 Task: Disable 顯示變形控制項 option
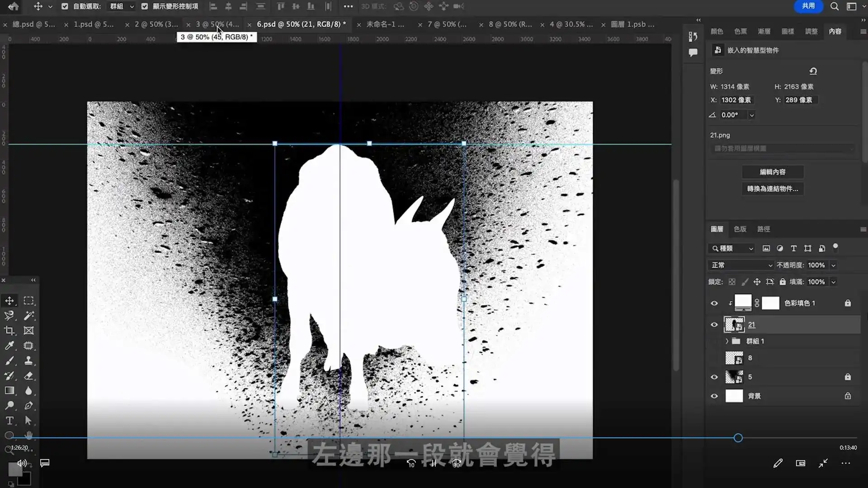click(x=144, y=6)
